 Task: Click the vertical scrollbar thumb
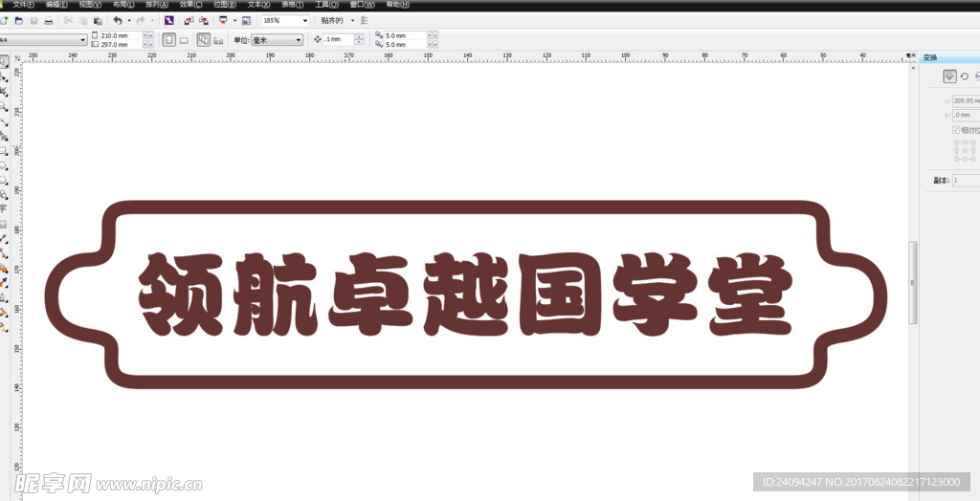913,282
